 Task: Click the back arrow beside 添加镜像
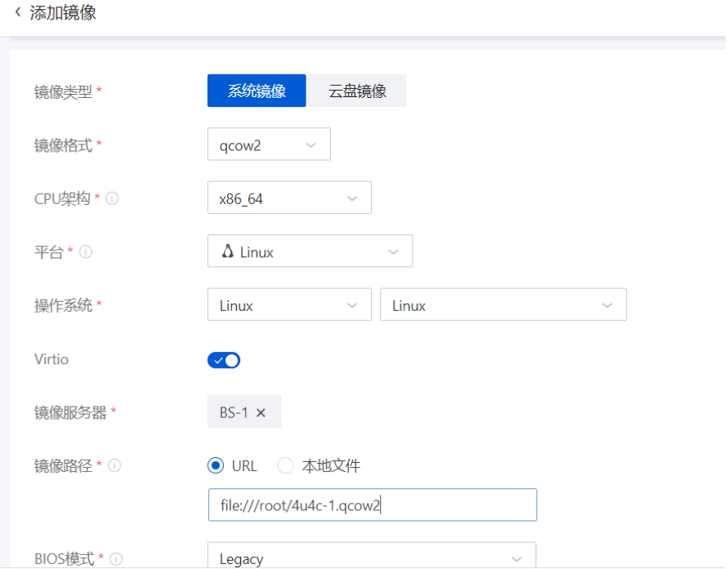coord(18,12)
